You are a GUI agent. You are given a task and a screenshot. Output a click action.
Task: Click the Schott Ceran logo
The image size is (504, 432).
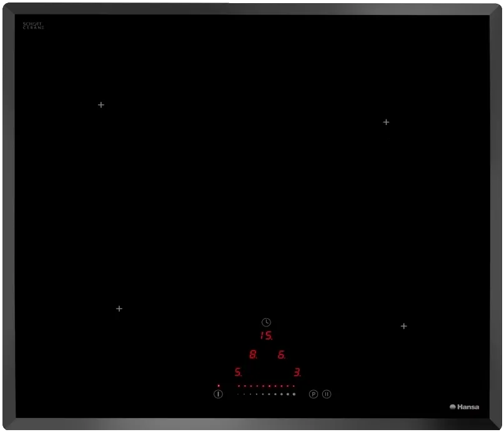pos(33,26)
